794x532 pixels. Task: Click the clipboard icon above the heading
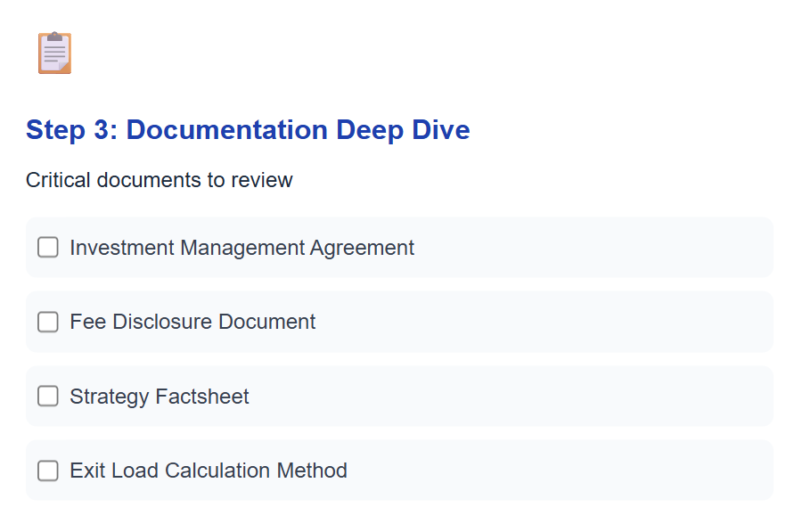tap(53, 53)
